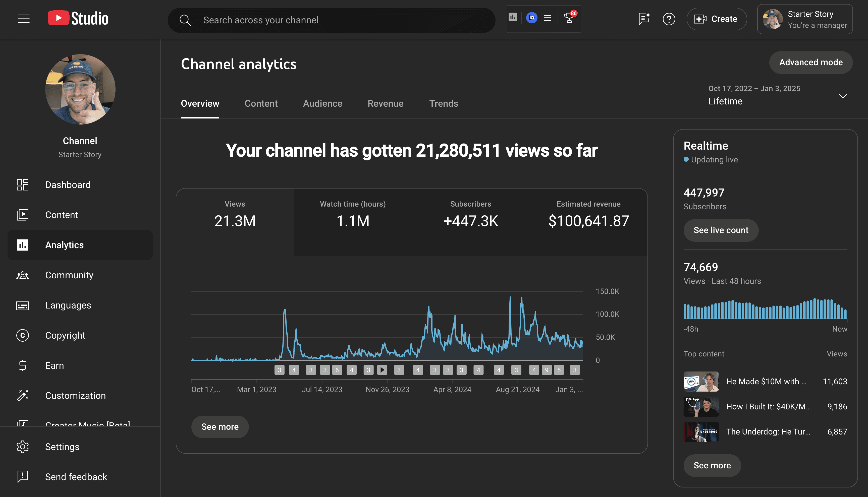
Task: Click the 447,997 subscribers count
Action: coord(704,193)
